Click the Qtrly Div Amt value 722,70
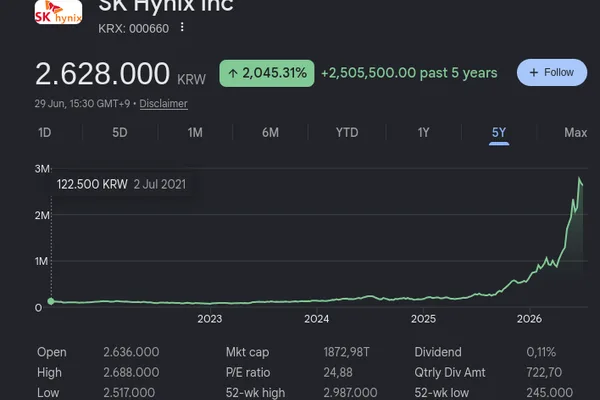 (x=544, y=372)
